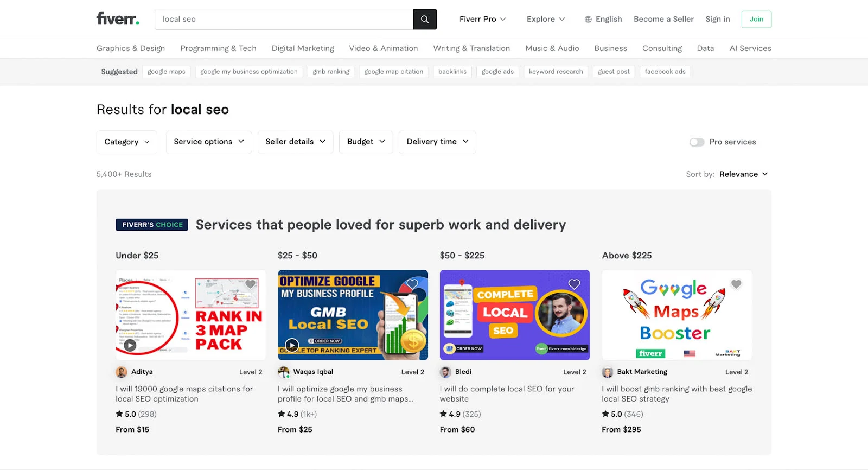
Task: Save Aditya's gig with heart icon
Action: click(250, 284)
